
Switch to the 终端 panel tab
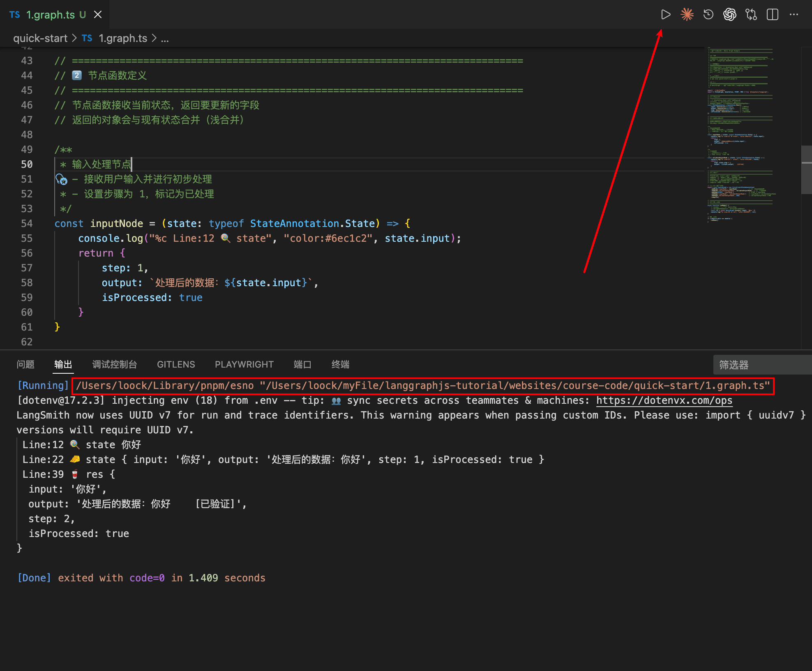coord(340,364)
